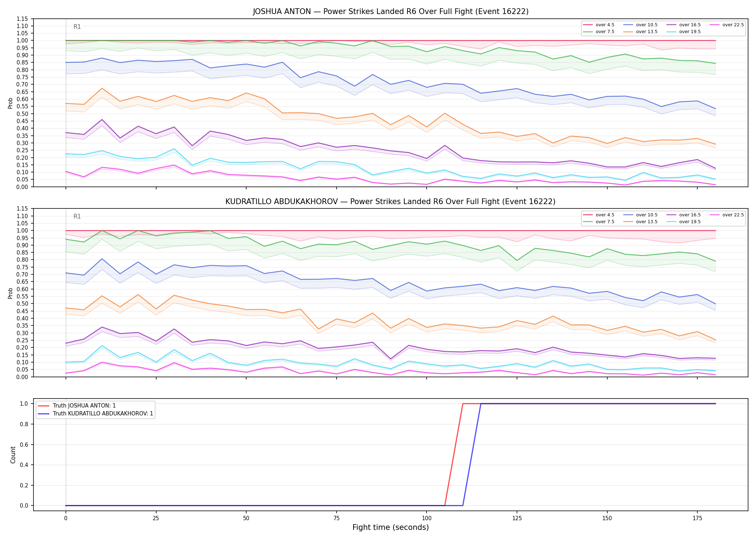Click the 'Count' y-axis label
This screenshot has width=756, height=540.
[x=13, y=455]
